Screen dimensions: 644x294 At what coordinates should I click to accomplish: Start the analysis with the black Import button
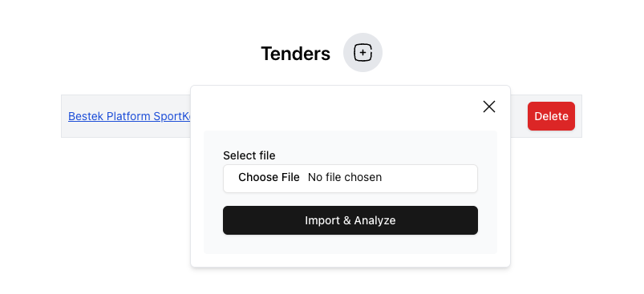click(x=350, y=220)
